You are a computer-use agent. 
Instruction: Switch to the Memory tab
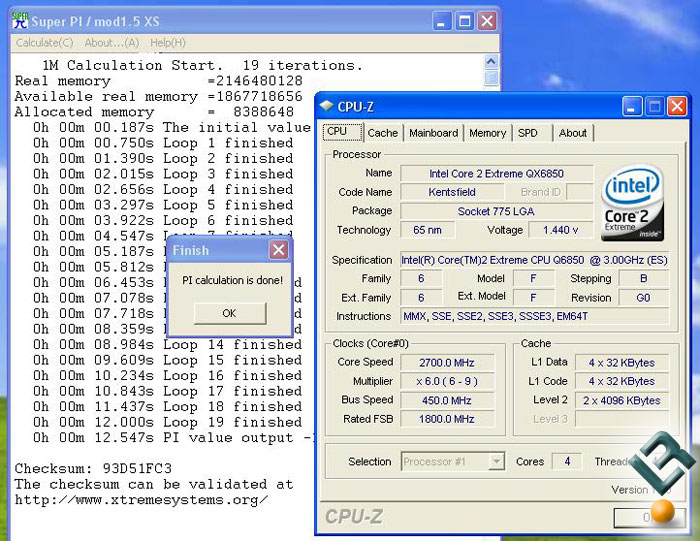(488, 133)
